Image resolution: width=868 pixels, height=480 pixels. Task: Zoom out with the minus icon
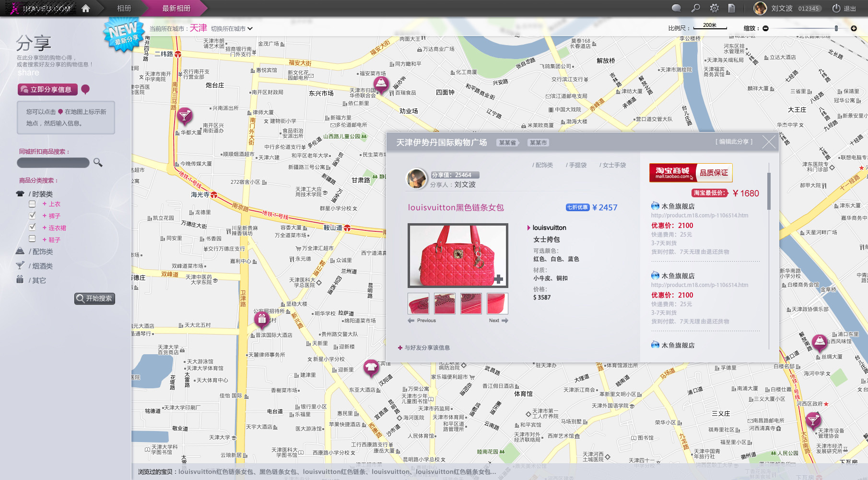coord(765,28)
